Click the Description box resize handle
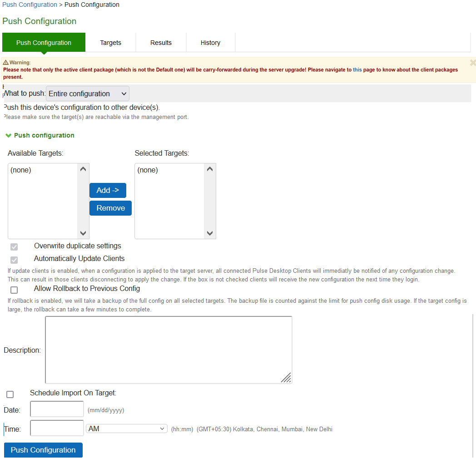 pos(286,378)
